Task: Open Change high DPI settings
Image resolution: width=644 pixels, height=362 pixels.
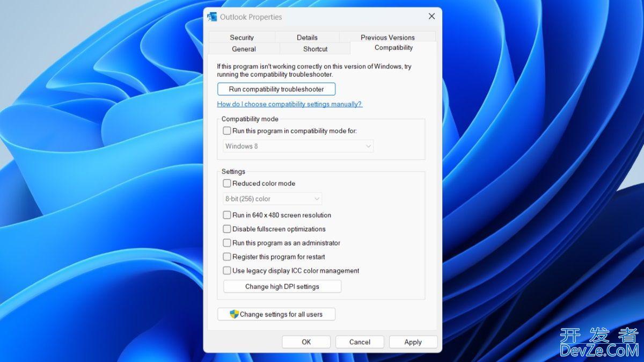Action: 282,286
